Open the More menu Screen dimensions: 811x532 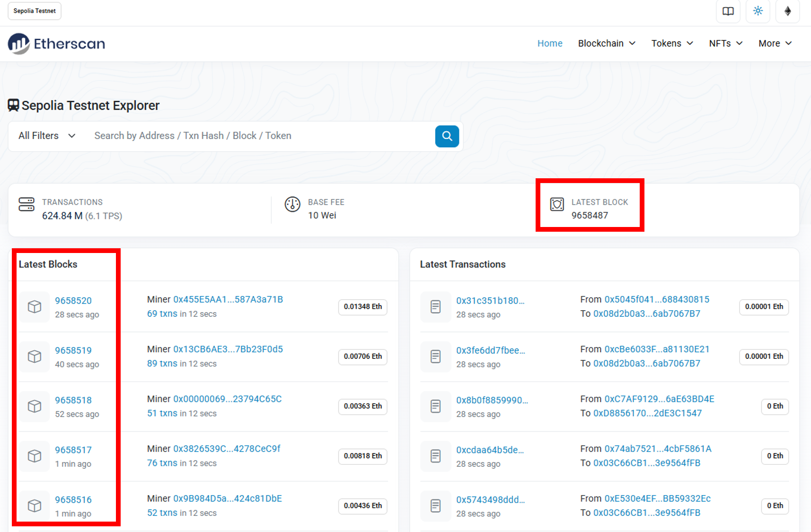775,44
